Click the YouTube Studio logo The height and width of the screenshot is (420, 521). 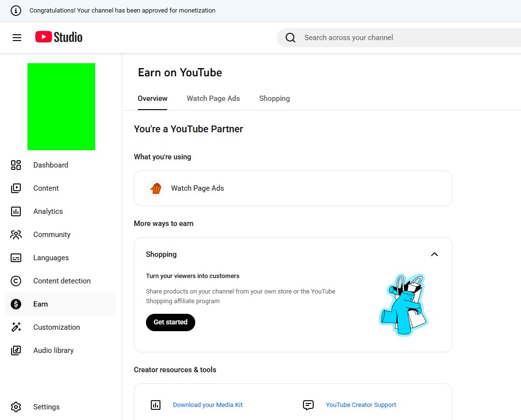coord(59,37)
